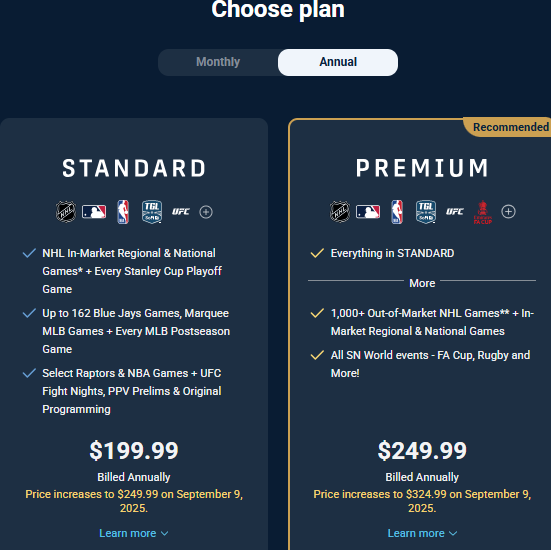
Task: Select the STANDARD plan heading
Action: coord(134,168)
